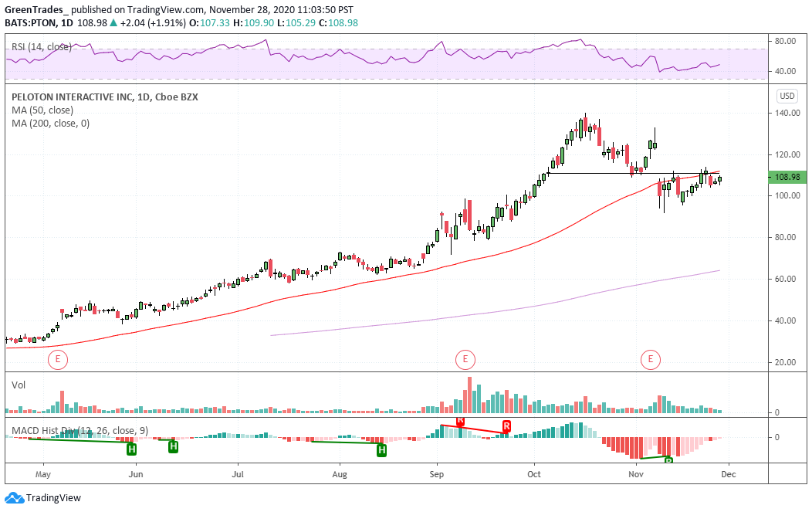The image size is (812, 512).
Task: Click the first red R marker in early September
Action: 460,421
